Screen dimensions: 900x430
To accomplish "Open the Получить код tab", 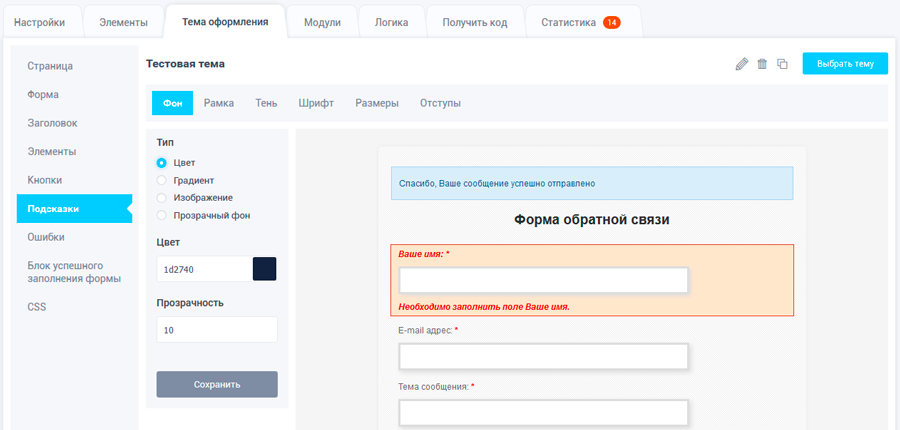I will coord(475,22).
